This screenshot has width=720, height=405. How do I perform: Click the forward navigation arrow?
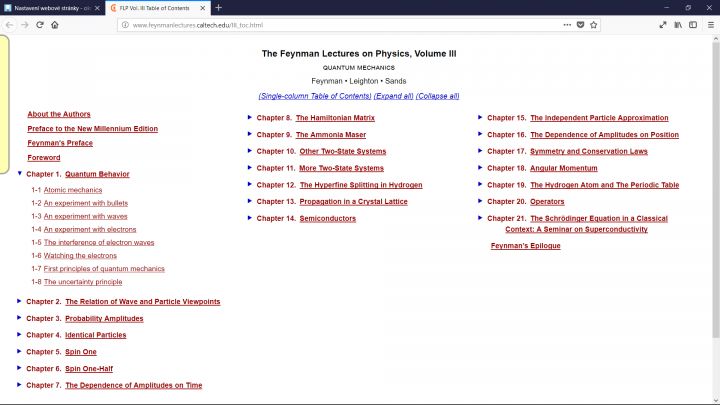pyautogui.click(x=25, y=25)
